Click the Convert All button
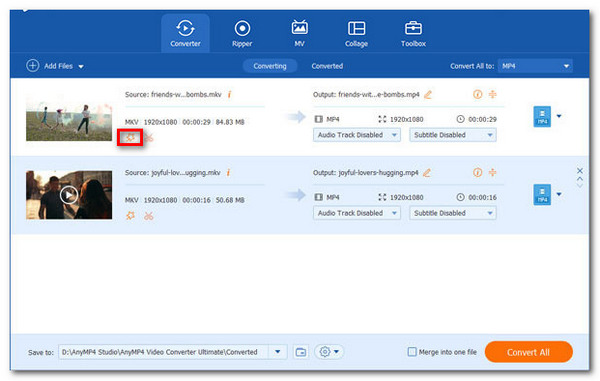The width and height of the screenshot is (600, 381). click(528, 352)
